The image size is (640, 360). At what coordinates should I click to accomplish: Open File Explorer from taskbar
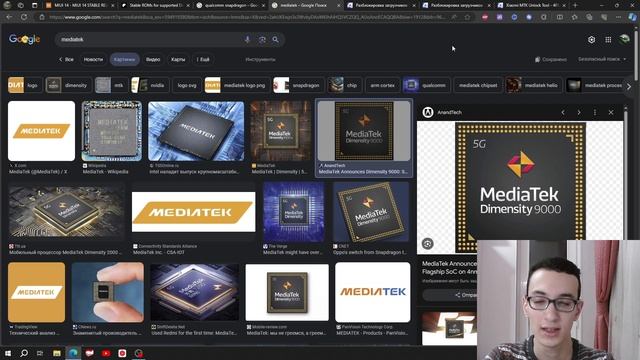tap(57, 353)
